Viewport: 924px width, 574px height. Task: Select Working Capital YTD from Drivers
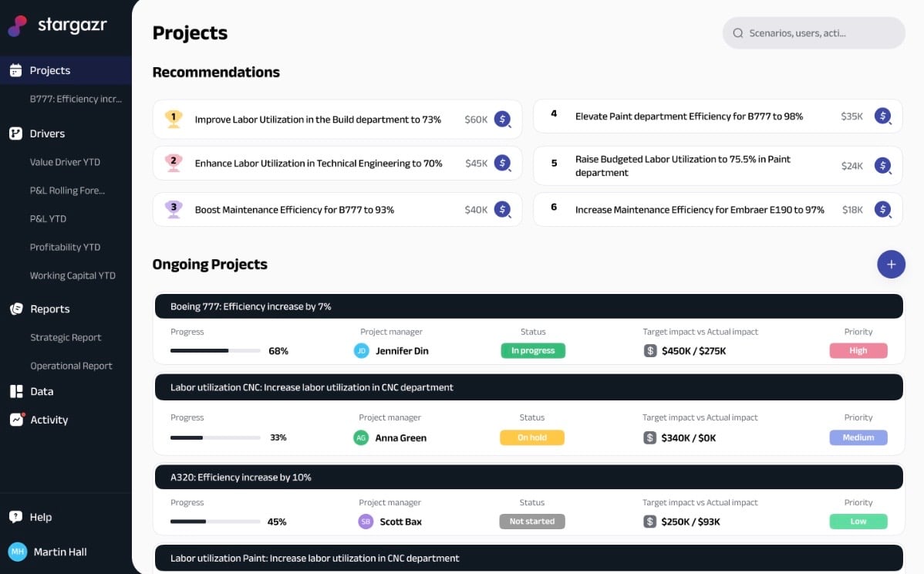coord(73,275)
